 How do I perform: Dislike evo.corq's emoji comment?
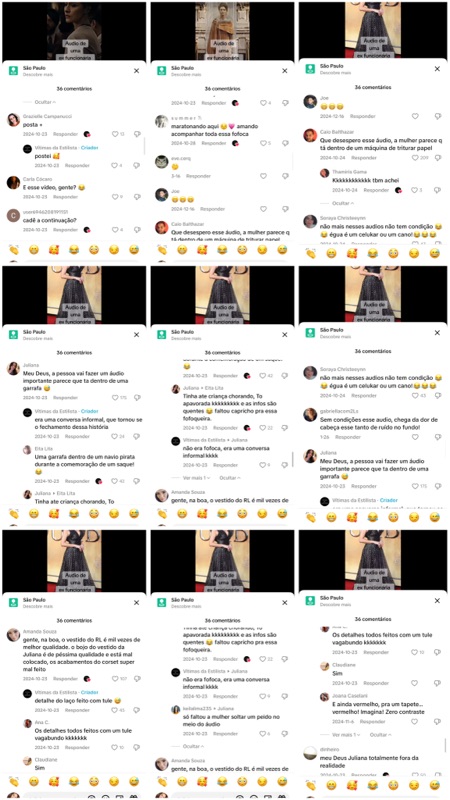286,176
